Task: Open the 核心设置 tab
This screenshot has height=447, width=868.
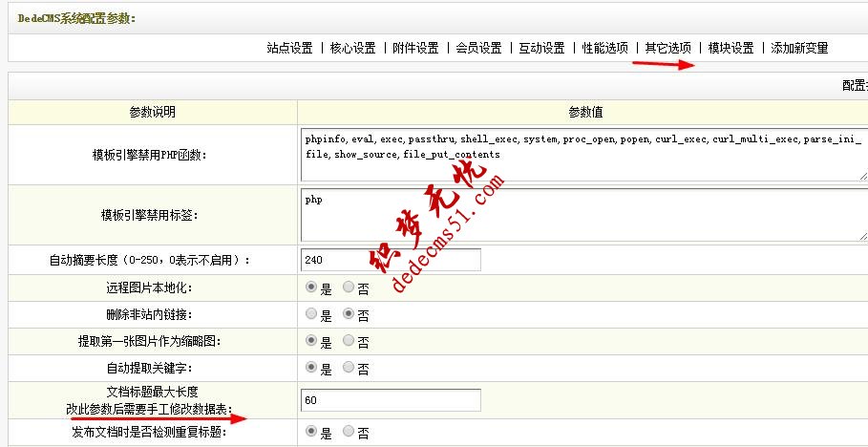Action: (x=352, y=48)
